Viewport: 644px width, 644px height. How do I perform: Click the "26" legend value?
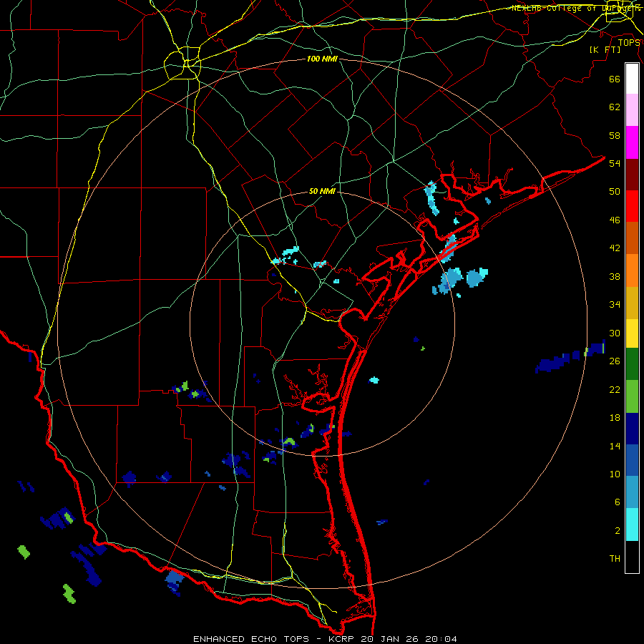pos(615,361)
